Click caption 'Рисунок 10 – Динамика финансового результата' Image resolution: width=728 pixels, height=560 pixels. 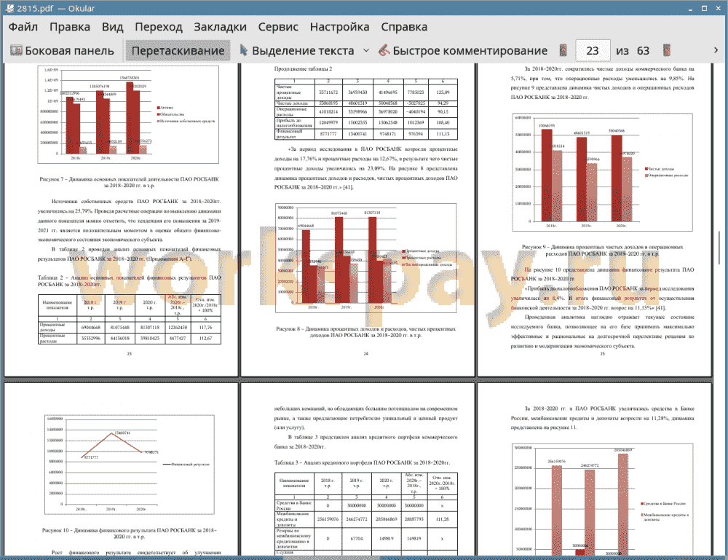coord(129,533)
